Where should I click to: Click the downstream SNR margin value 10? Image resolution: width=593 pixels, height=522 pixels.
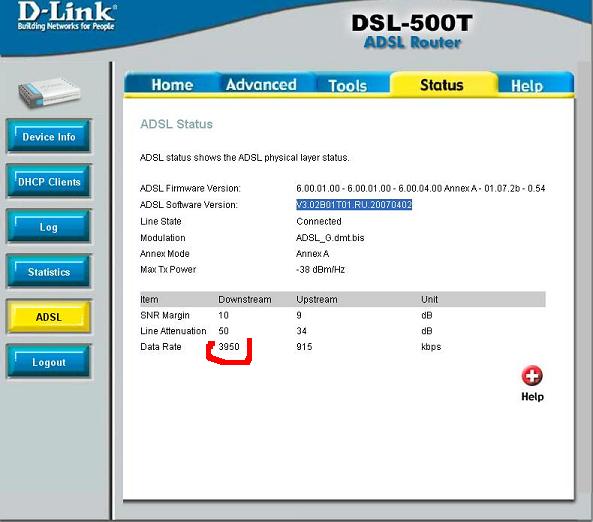(223, 315)
